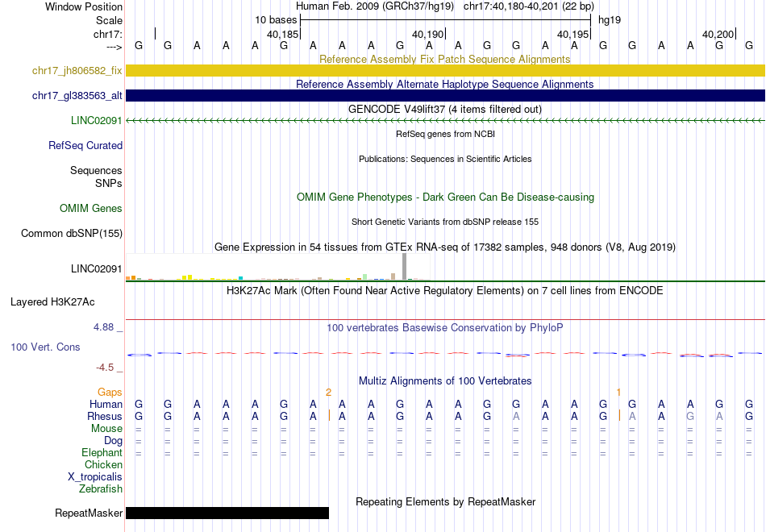Screen dimensions: 766x532
Task: Click the 4.88 PhyloP upper scale value
Action: [x=103, y=326]
